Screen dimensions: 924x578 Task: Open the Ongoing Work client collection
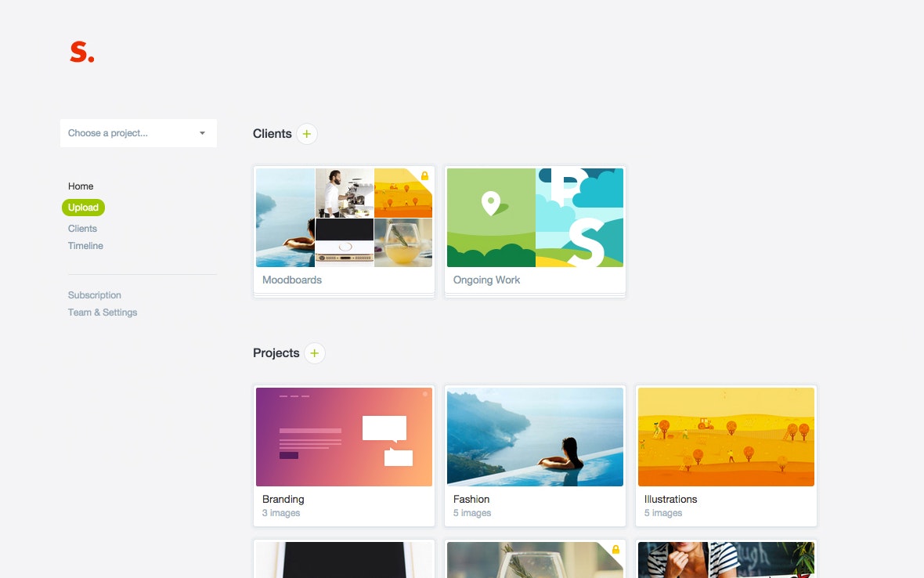point(535,218)
